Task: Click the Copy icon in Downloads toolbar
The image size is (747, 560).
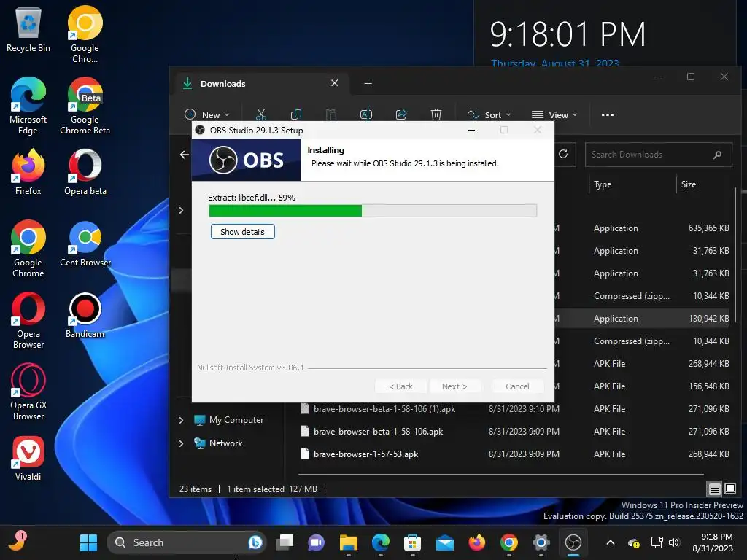Action: (x=296, y=114)
